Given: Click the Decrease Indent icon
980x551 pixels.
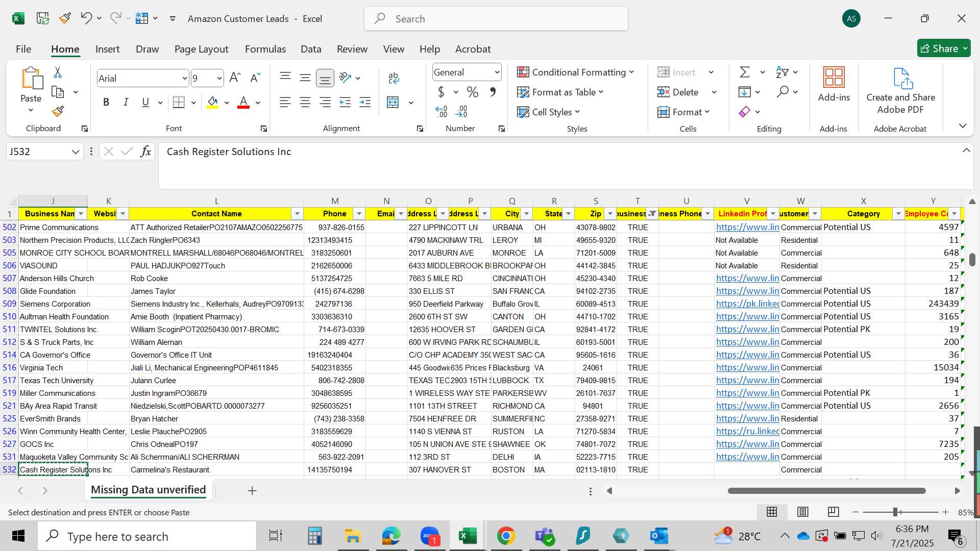Looking at the screenshot, I should tap(345, 102).
